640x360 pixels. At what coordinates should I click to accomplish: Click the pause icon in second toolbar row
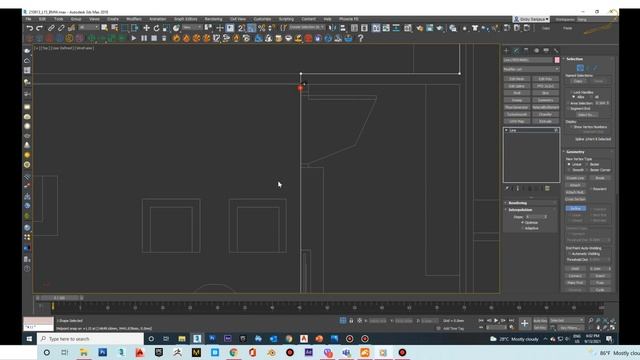pos(144,38)
